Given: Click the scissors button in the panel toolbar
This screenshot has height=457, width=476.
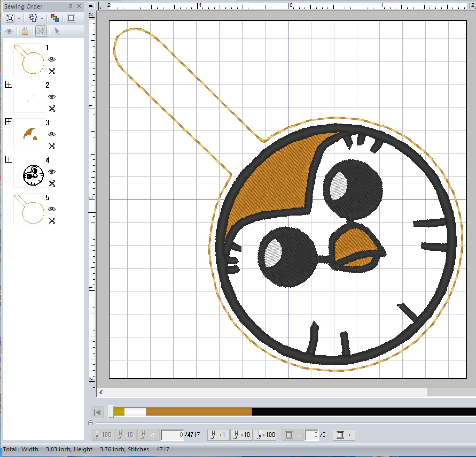Looking at the screenshot, I should 41,31.
